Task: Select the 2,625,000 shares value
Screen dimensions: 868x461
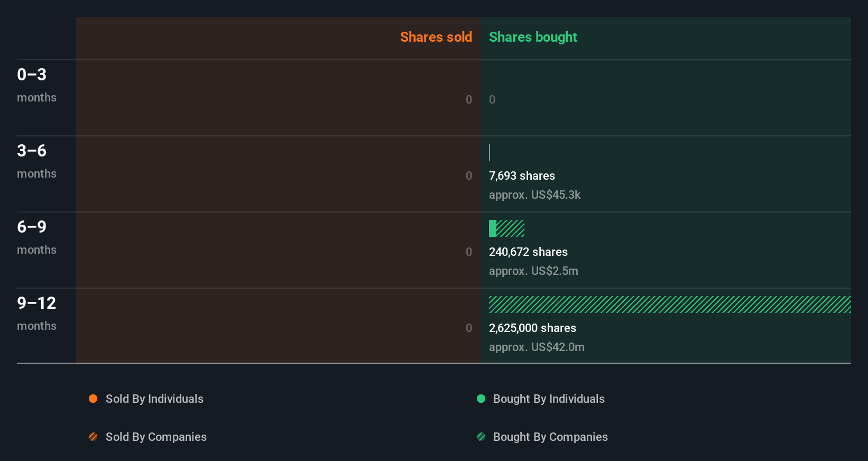Action: pos(532,328)
